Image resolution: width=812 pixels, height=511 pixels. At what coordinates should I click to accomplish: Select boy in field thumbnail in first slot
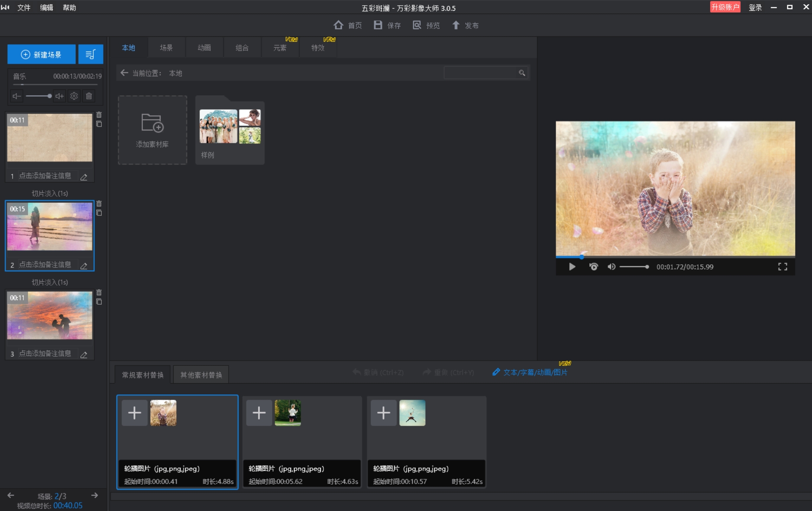pyautogui.click(x=163, y=413)
